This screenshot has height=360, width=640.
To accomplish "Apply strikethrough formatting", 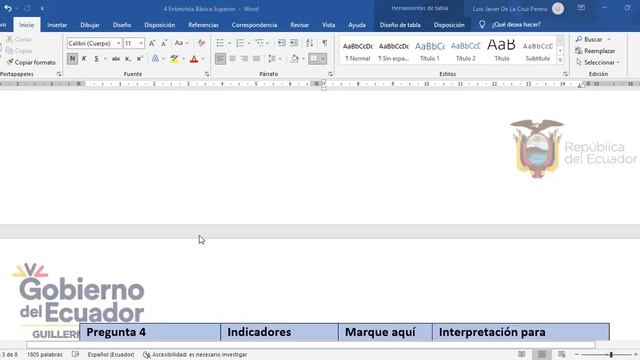I will click(116, 59).
